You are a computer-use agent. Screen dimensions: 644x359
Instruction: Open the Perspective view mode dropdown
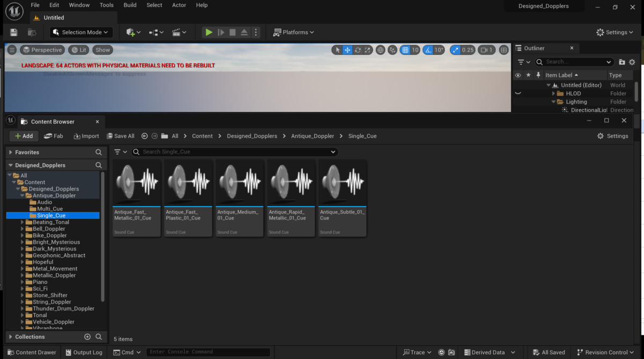coord(42,50)
